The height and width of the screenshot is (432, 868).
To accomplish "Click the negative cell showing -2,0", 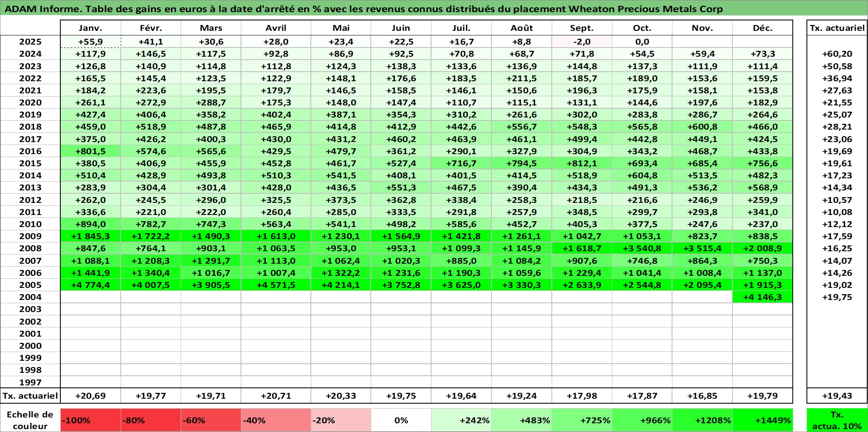I will click(x=582, y=42).
